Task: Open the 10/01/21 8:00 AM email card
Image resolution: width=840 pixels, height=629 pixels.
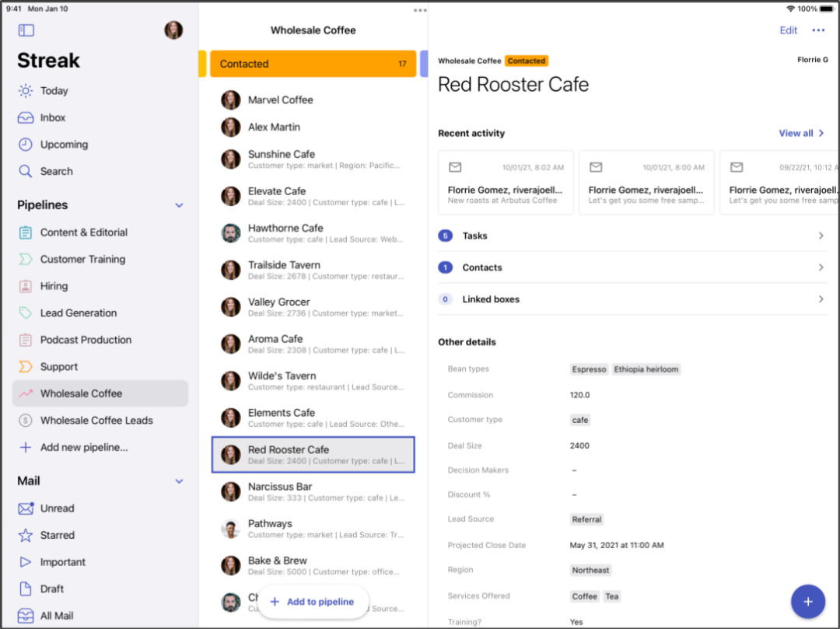Action: tap(646, 183)
